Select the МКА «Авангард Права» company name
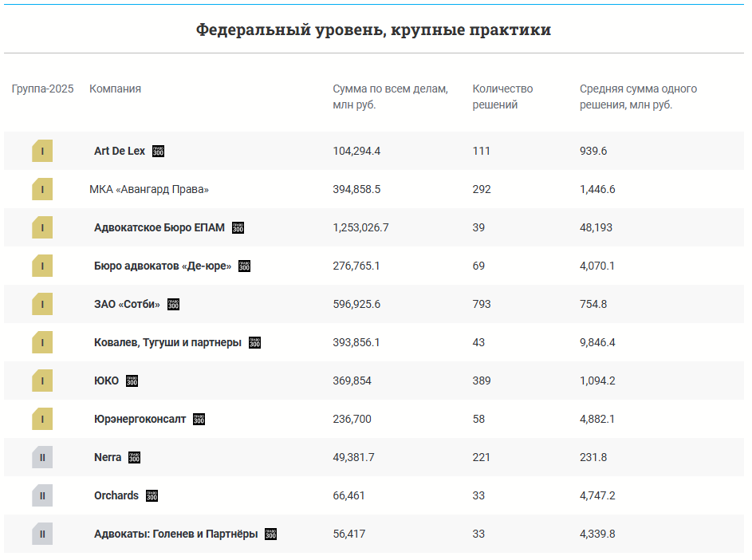This screenshot has height=560, width=752. (149, 190)
